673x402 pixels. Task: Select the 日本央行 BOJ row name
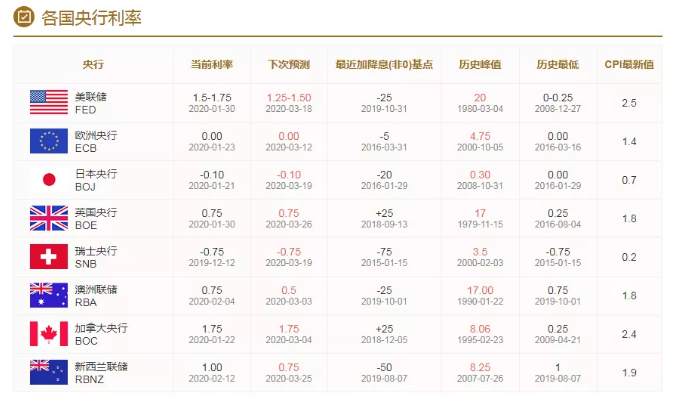[96, 180]
